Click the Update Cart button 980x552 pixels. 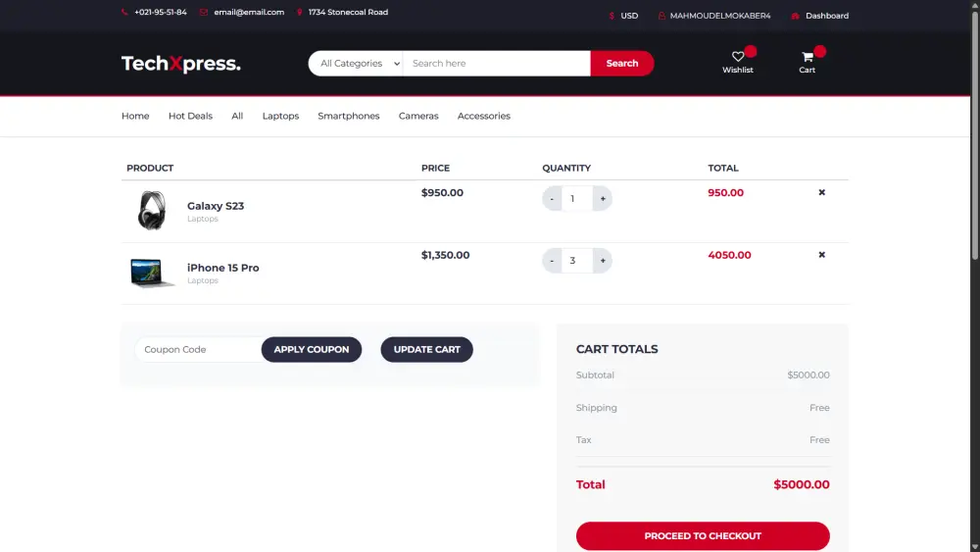coord(427,349)
